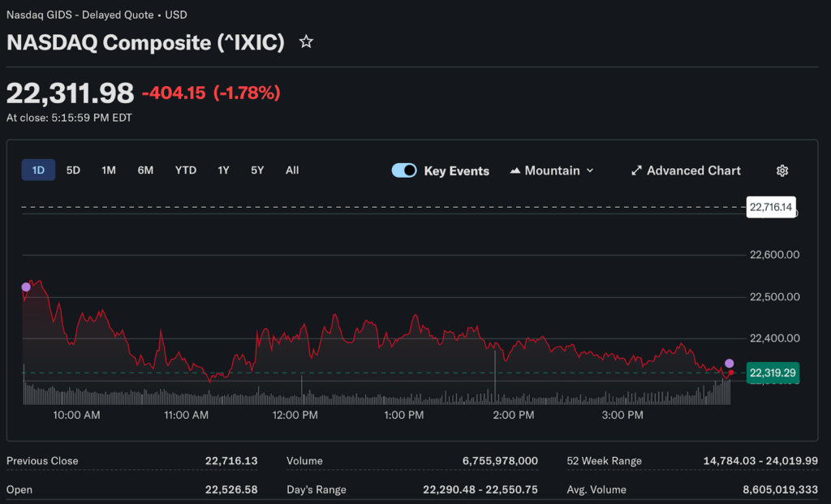View the YTD chart range
The image size is (831, 504).
(x=186, y=170)
